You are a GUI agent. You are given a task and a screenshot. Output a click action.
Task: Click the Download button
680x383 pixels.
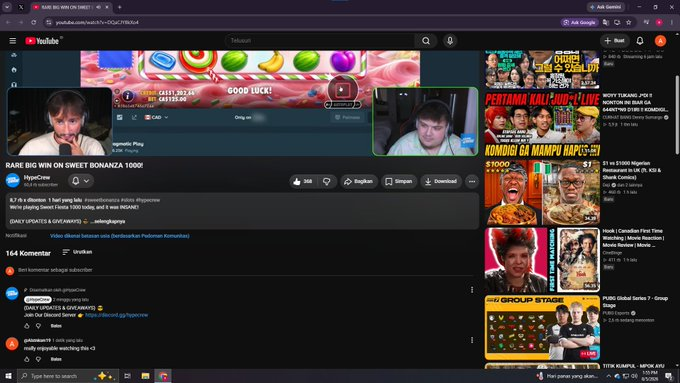click(441, 181)
